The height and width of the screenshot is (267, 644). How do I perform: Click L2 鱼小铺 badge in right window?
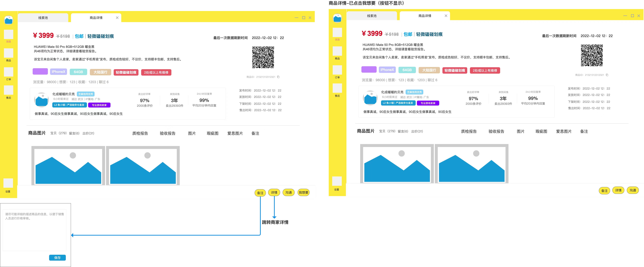pyautogui.click(x=398, y=103)
